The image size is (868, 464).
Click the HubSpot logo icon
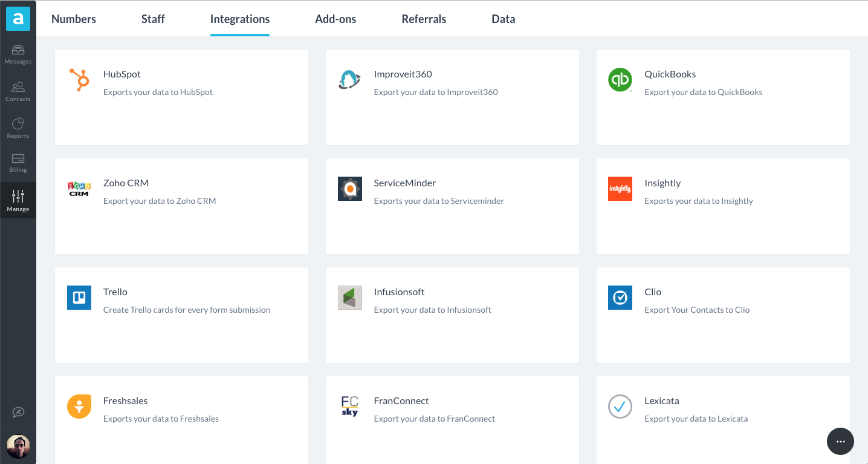tap(79, 80)
